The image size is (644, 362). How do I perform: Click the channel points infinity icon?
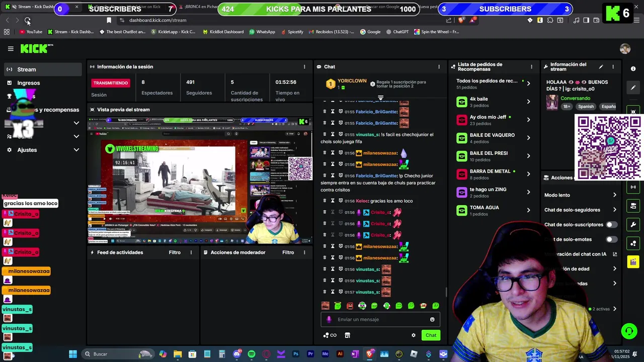tap(330, 335)
